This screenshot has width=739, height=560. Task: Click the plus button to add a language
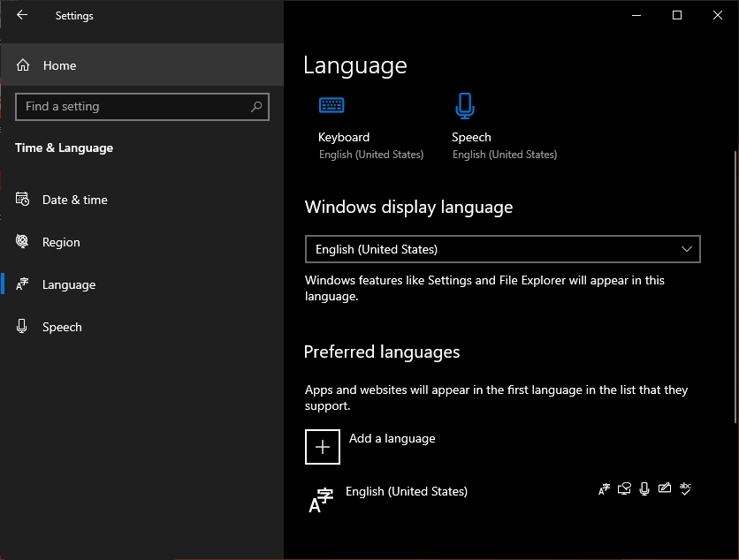point(323,447)
